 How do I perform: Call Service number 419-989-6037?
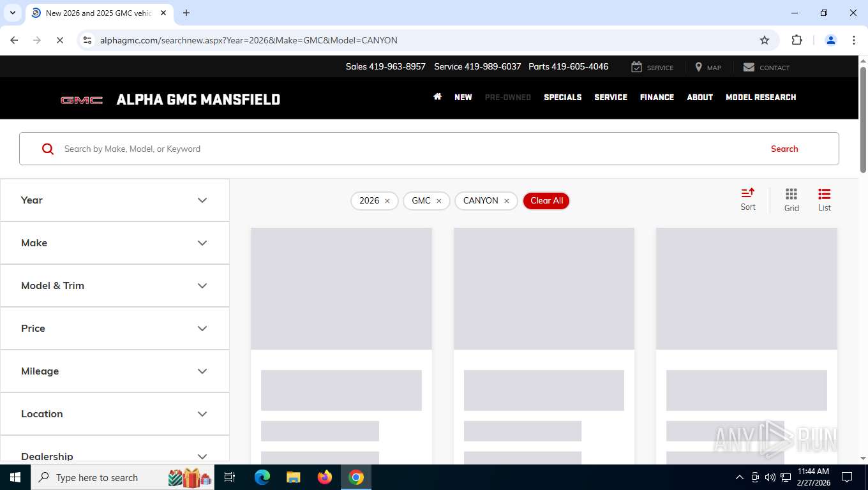pos(477,66)
